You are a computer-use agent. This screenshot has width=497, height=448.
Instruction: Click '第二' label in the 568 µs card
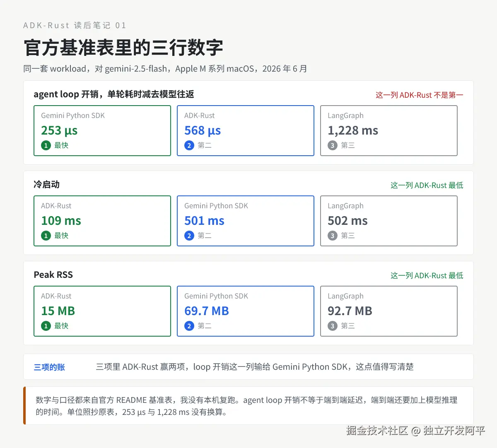(205, 145)
